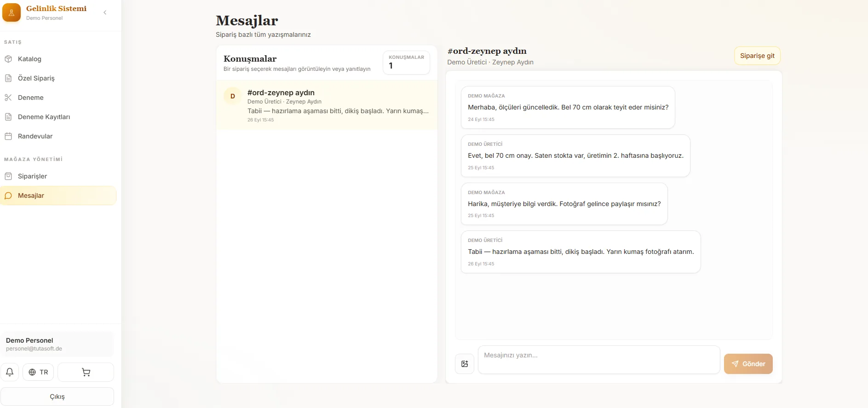The width and height of the screenshot is (868, 408).
Task: Switch language with the TR button
Action: 38,372
